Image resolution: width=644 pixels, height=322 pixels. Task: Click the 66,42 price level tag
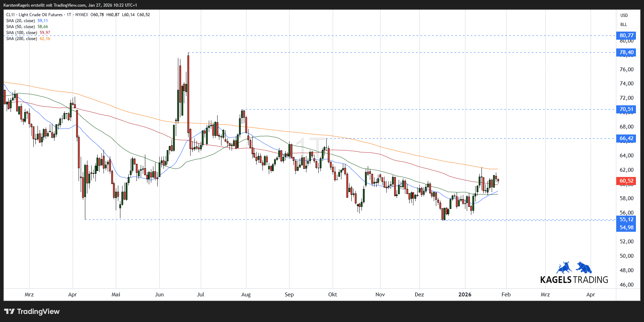coord(626,138)
